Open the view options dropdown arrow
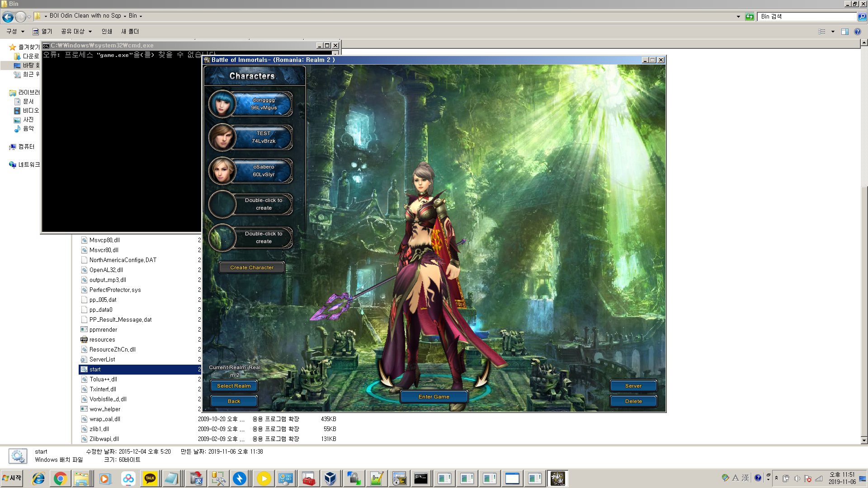 tap(833, 32)
